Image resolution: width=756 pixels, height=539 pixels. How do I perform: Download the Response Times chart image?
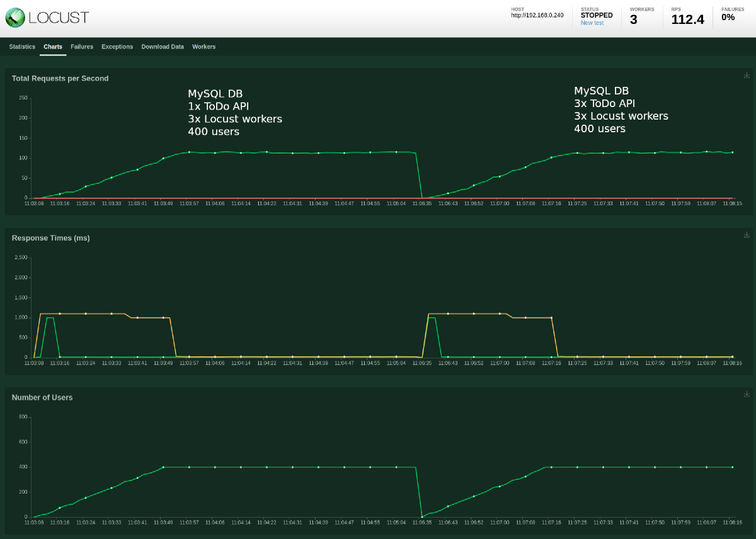[x=747, y=235]
